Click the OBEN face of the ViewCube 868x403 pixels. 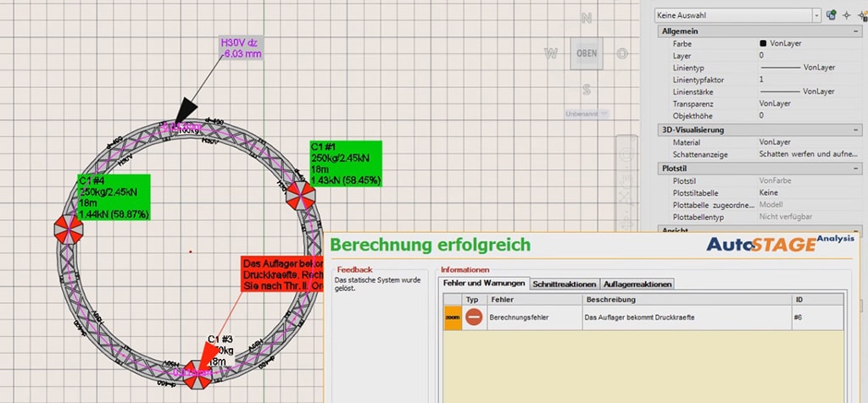pyautogui.click(x=587, y=53)
